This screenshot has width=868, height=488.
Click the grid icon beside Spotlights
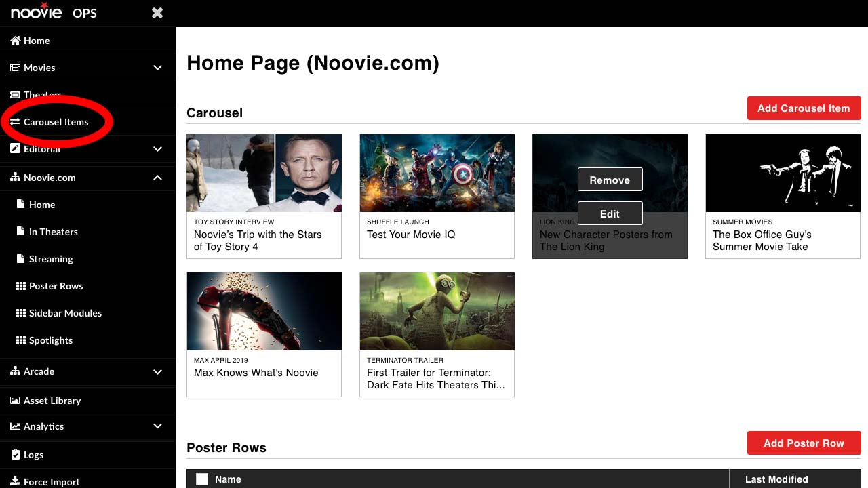pos(20,340)
